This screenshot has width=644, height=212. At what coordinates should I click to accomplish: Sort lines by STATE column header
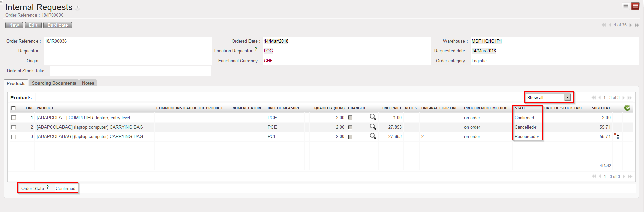(x=520, y=108)
